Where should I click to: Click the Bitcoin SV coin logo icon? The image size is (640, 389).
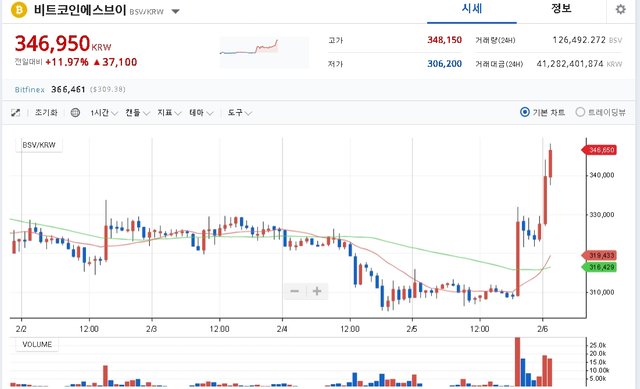19,10
